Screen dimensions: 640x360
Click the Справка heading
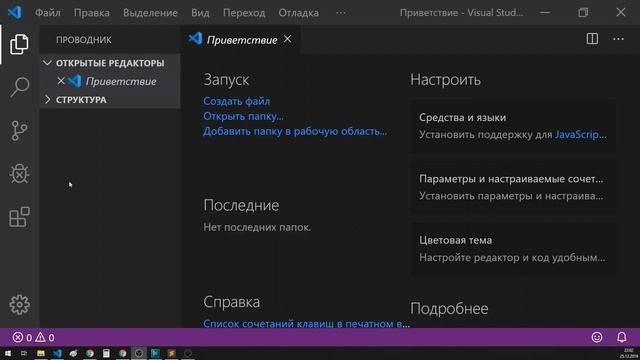[231, 302]
